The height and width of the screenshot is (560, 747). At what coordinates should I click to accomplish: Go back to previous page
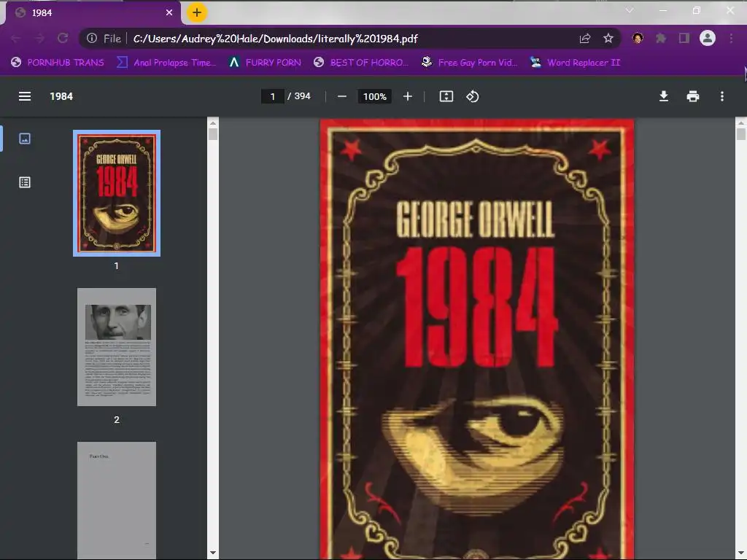pyautogui.click(x=15, y=39)
